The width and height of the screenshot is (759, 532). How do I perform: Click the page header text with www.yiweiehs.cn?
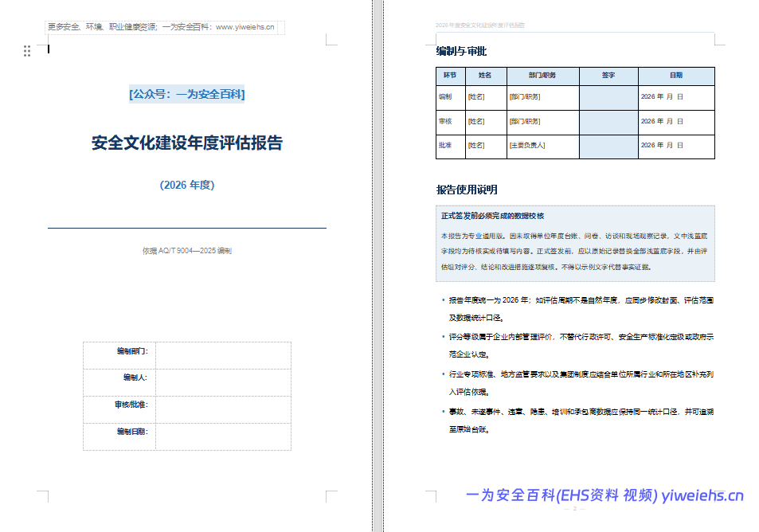[x=161, y=27]
